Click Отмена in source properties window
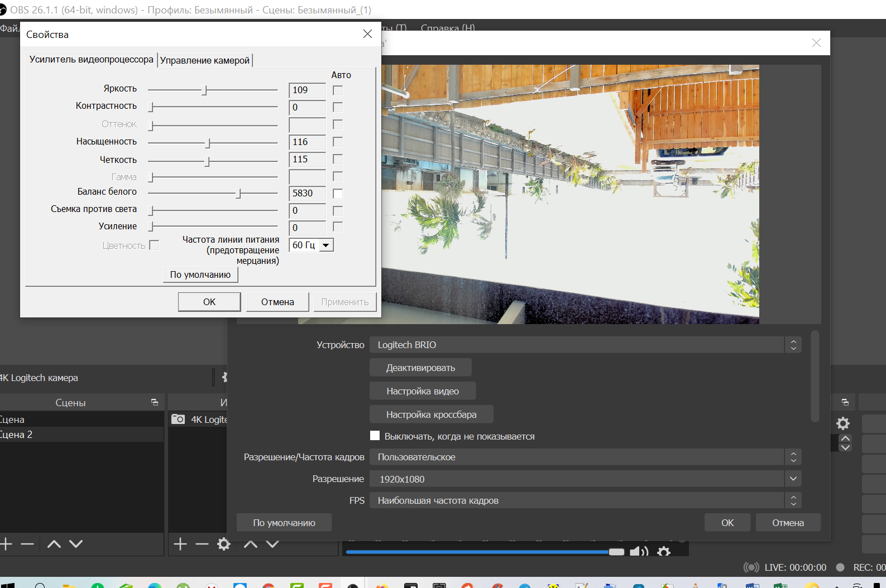The image size is (886, 588). click(x=788, y=523)
